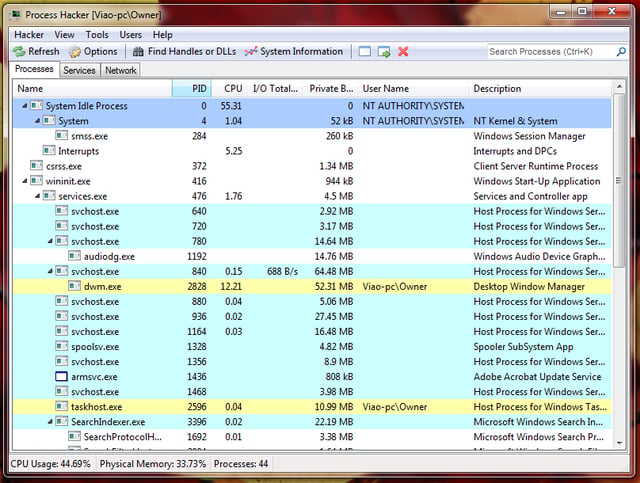Collapse svchost.exe PID 840 node
This screenshot has height=483, width=640.
(50, 271)
